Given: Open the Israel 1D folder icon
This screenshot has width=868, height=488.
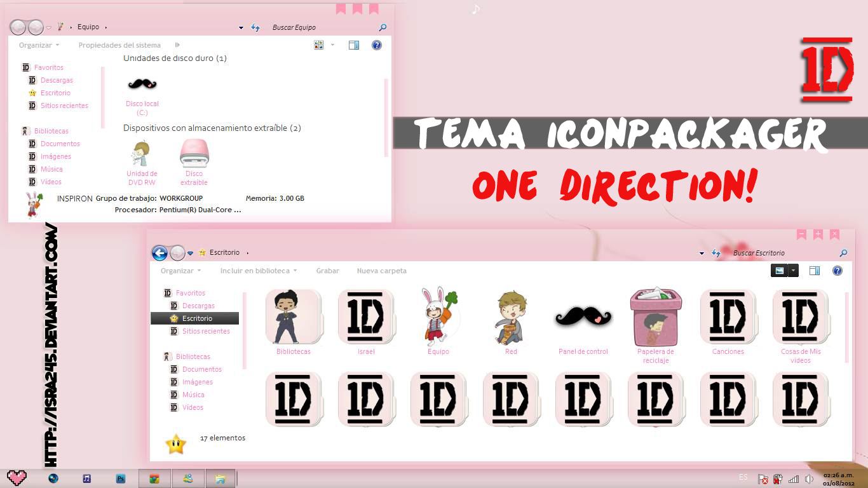Looking at the screenshot, I should point(366,318).
